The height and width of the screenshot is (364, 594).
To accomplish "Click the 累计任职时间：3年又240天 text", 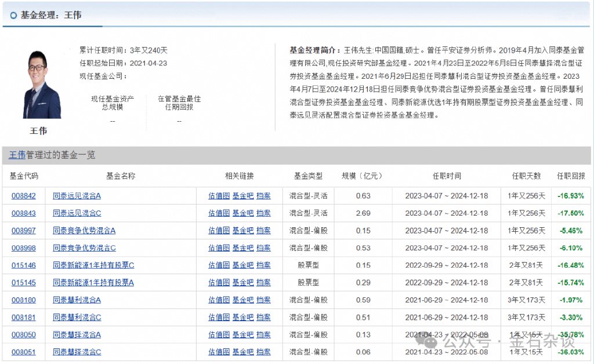I will coord(124,50).
